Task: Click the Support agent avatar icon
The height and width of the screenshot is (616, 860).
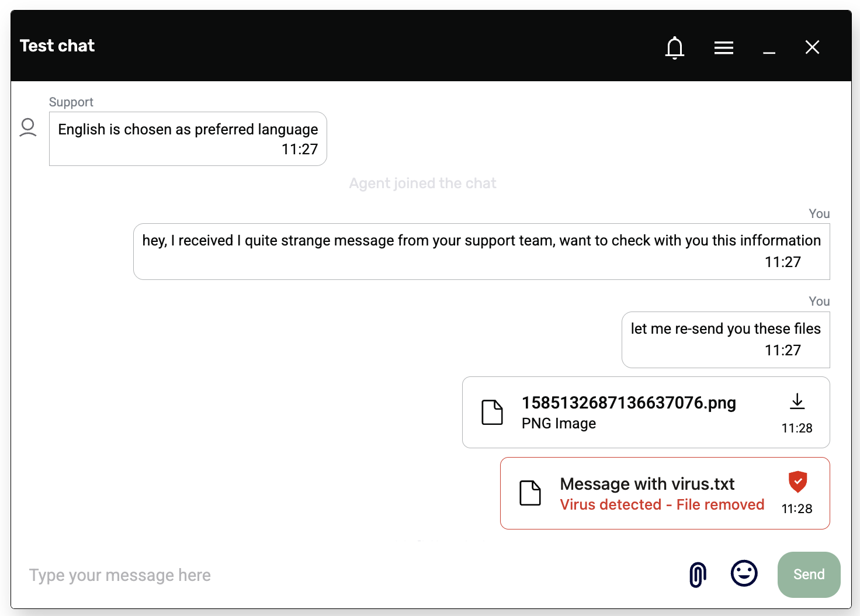Action: 28,127
